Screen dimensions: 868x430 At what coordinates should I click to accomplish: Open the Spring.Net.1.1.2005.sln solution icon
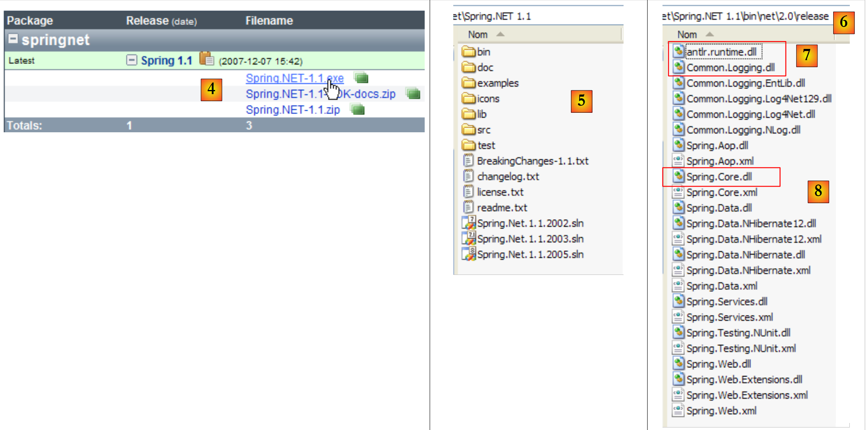click(x=469, y=254)
